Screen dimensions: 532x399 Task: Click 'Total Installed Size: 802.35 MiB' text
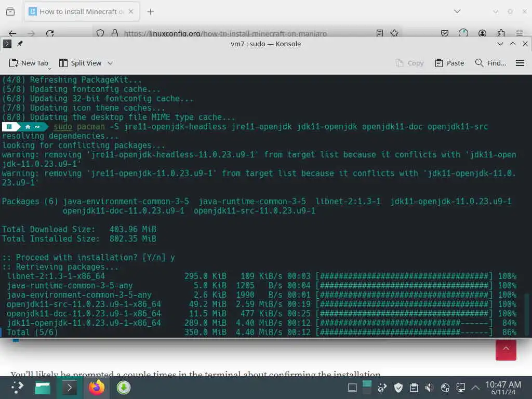[79, 239]
